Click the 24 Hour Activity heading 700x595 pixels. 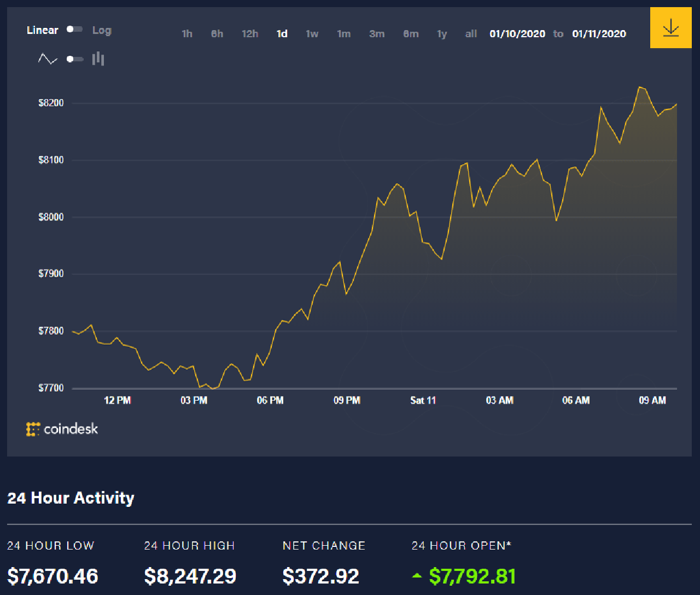click(71, 498)
